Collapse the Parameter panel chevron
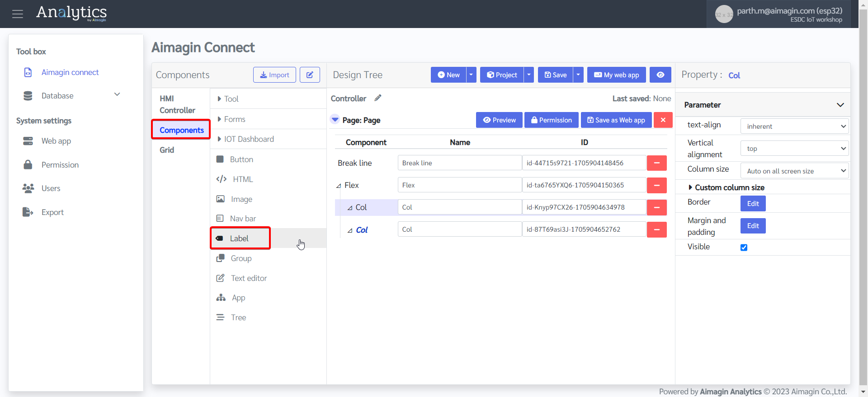Screen dimensions: 868x397 (x=840, y=105)
